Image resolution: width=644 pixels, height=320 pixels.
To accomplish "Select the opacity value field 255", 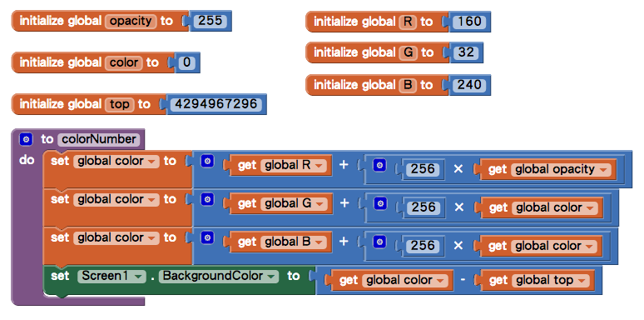I will coord(210,21).
